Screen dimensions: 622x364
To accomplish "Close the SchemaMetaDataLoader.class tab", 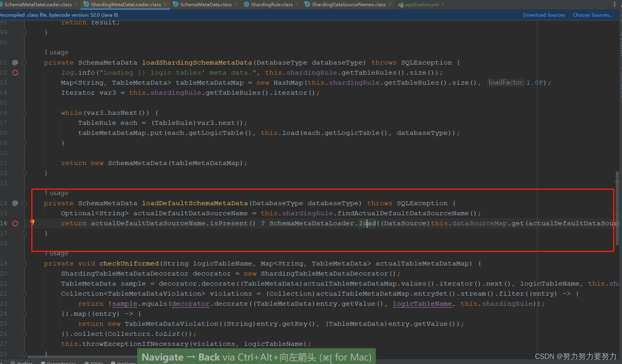I will click(x=76, y=5).
